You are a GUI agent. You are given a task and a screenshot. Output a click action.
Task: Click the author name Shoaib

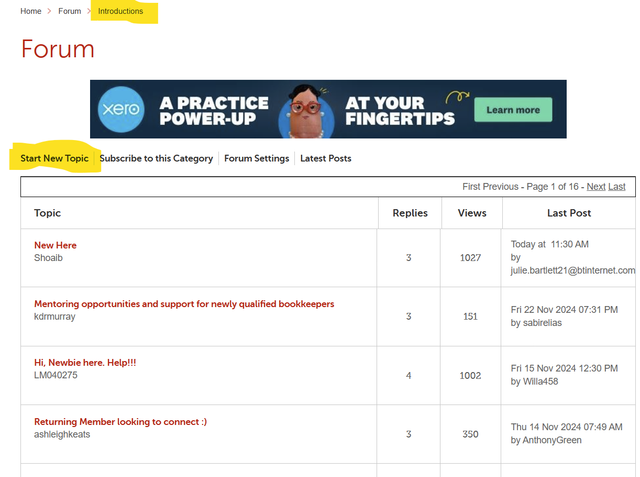[48, 258]
